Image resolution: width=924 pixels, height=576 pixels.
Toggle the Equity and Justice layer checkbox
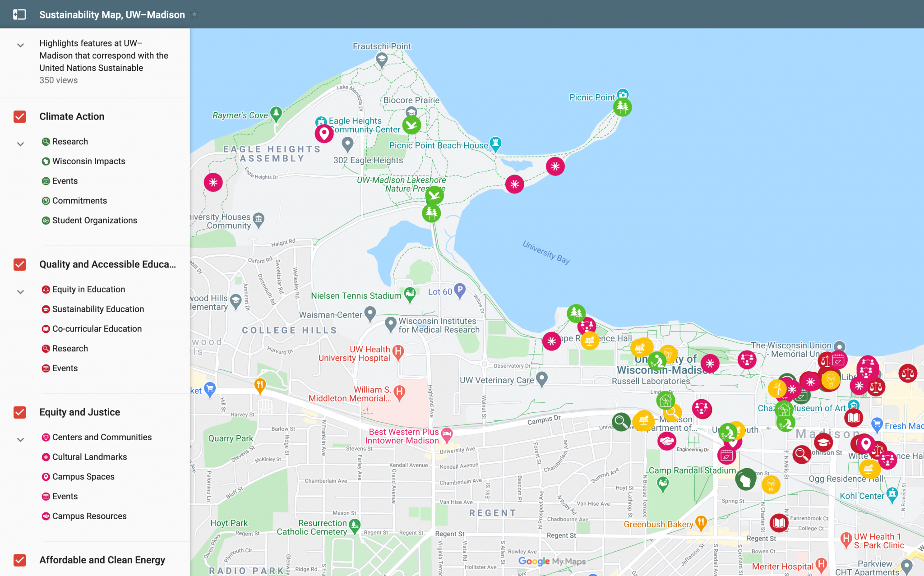point(20,412)
